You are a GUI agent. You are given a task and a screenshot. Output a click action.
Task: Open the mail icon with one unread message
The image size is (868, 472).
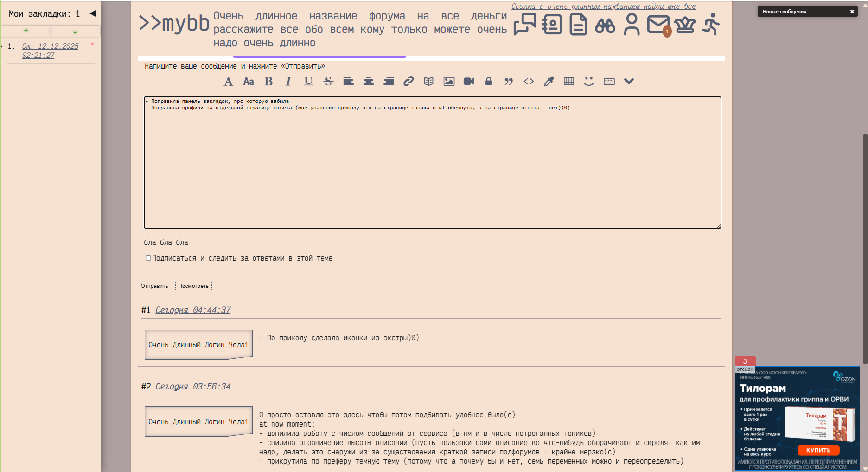pyautogui.click(x=658, y=25)
